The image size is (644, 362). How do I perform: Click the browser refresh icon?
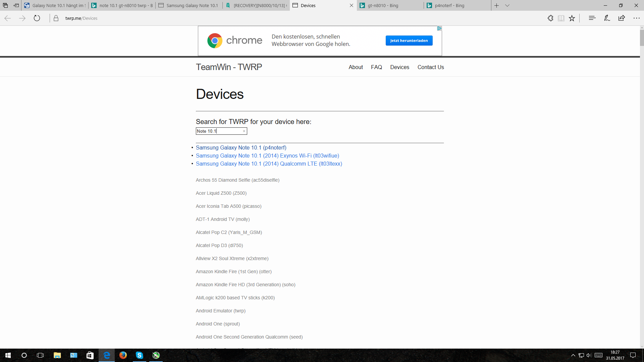point(37,18)
